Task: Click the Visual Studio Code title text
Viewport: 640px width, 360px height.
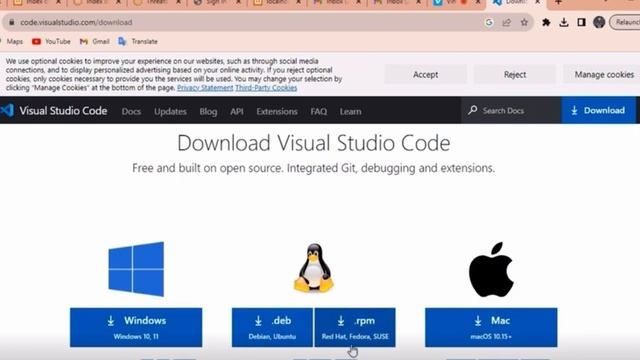Action: (x=63, y=111)
